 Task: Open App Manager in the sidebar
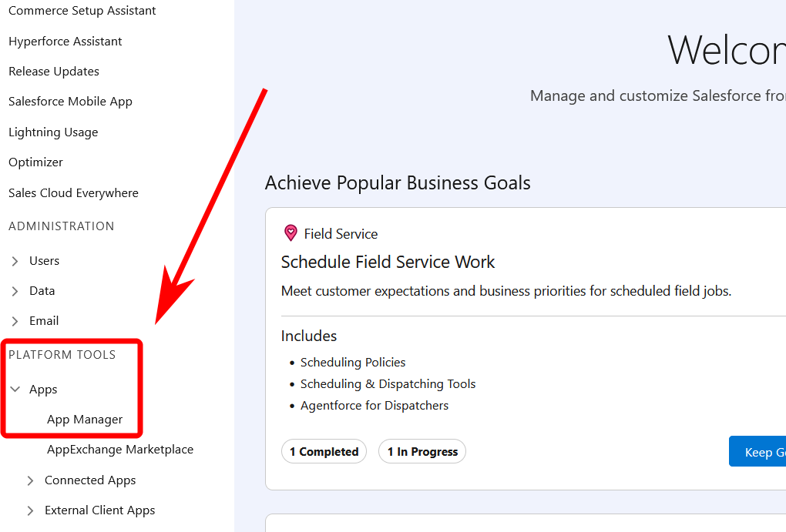coord(85,420)
